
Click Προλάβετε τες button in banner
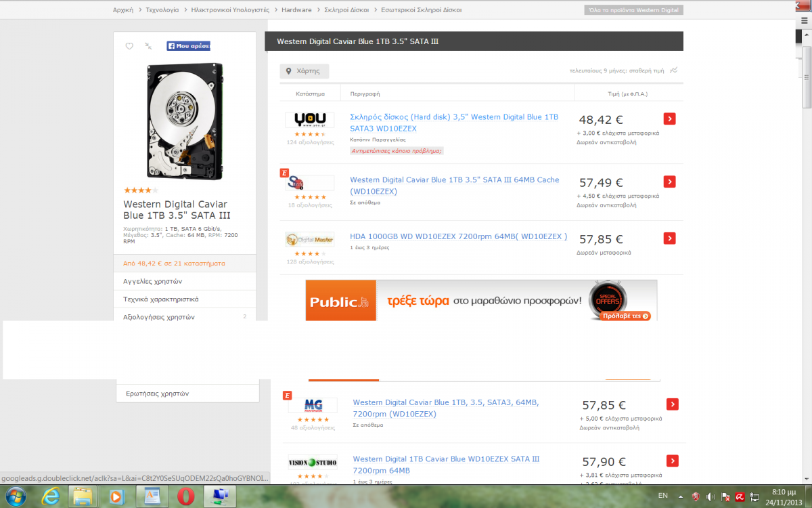point(625,316)
